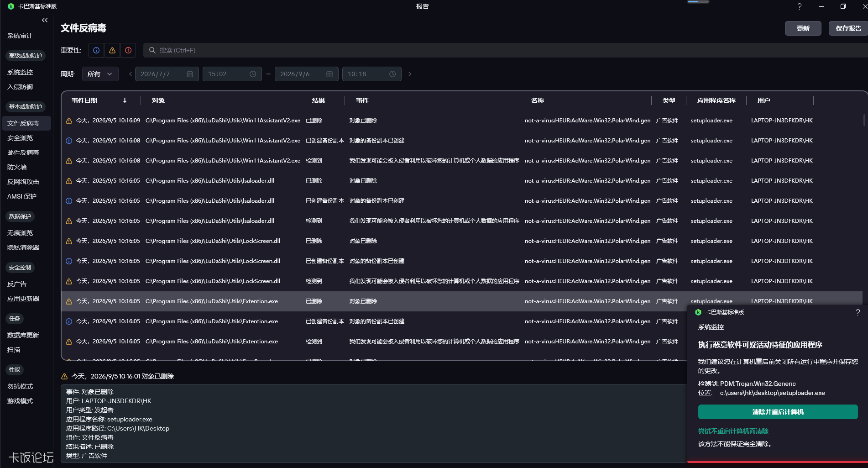Click 尝试不重启计算机而清除 link

click(x=733, y=431)
